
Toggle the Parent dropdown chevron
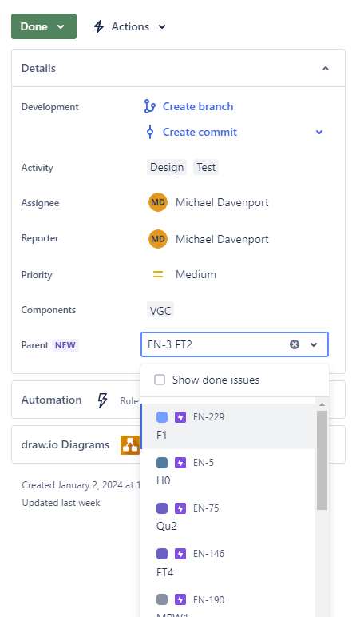click(314, 344)
